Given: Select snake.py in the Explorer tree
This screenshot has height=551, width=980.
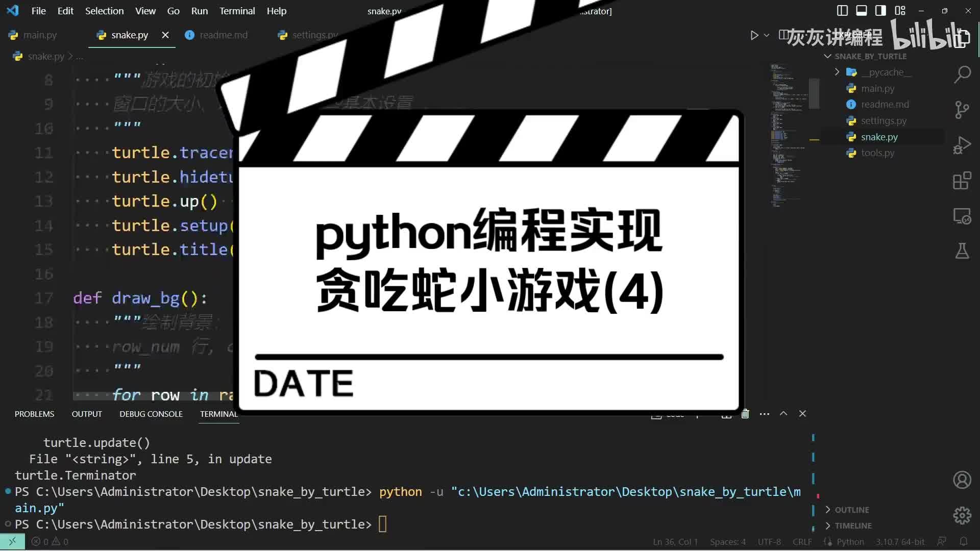Looking at the screenshot, I should pos(879,137).
